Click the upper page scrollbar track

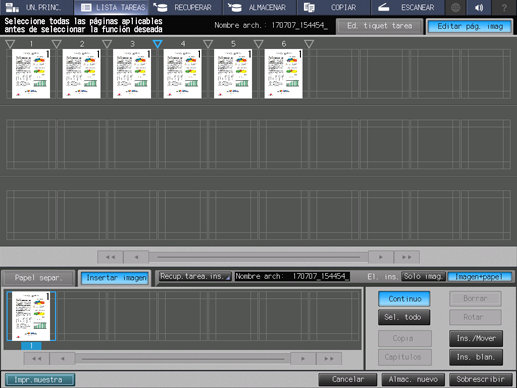click(258, 257)
